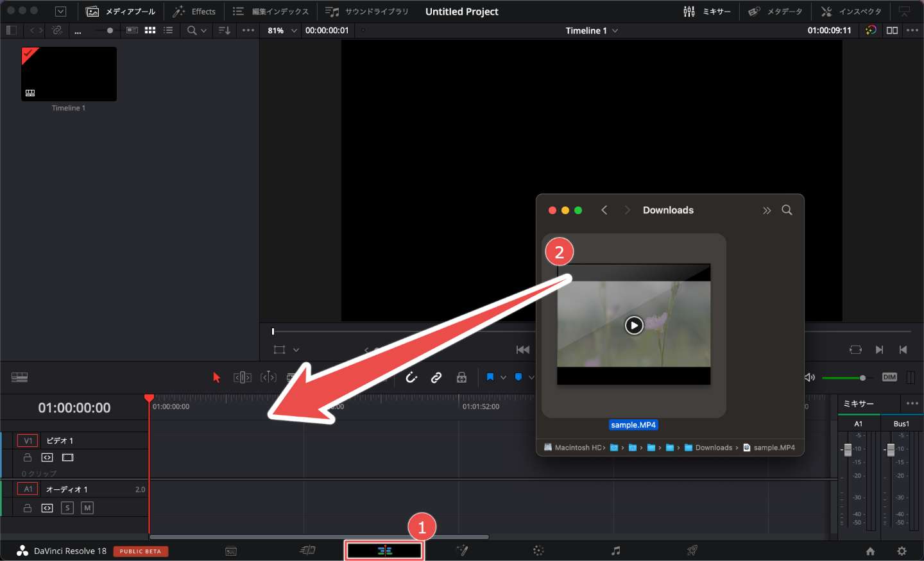Open the 81% viewer zoom dropdown
Screen dimensions: 924x561
tap(283, 30)
